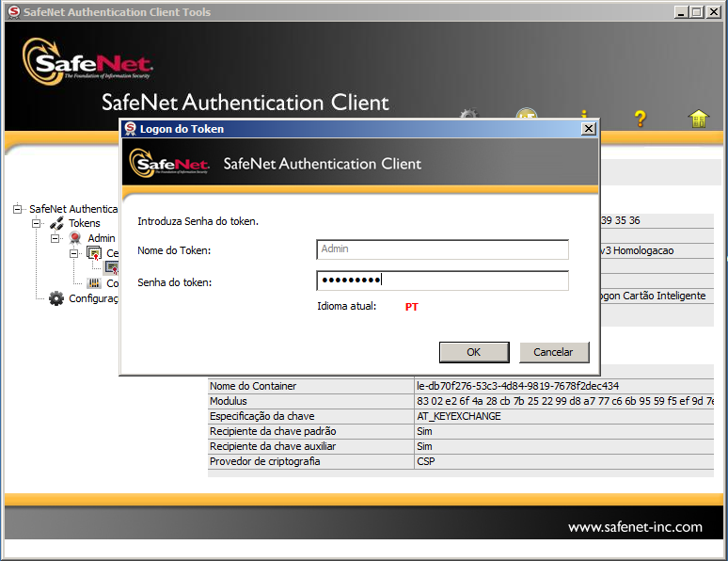
Task: Select the Admin tree label
Action: [x=102, y=238]
